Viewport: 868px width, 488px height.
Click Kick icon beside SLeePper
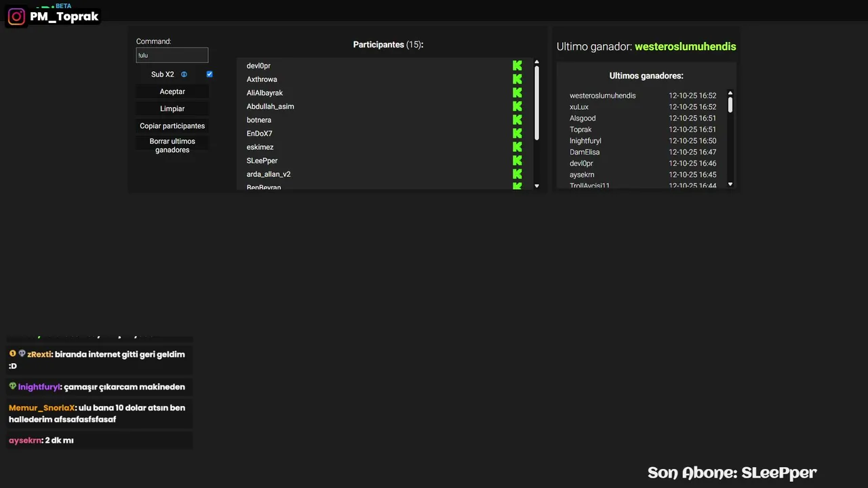click(517, 161)
